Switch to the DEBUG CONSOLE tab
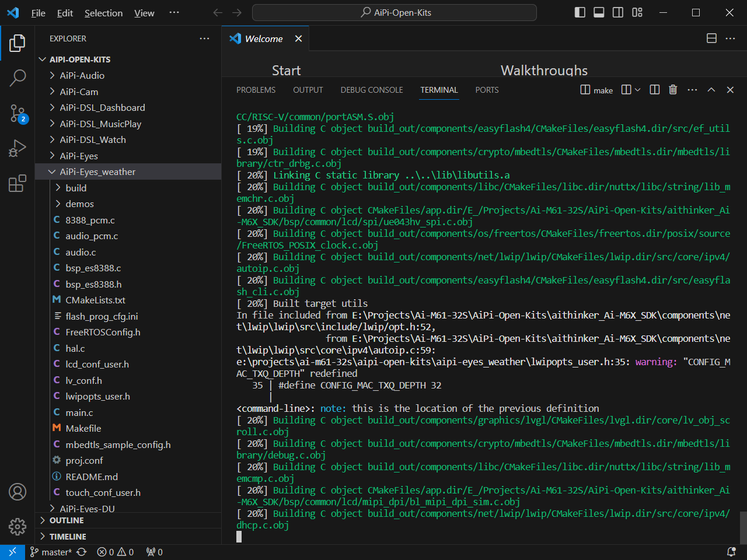Image resolution: width=747 pixels, height=560 pixels. click(372, 90)
